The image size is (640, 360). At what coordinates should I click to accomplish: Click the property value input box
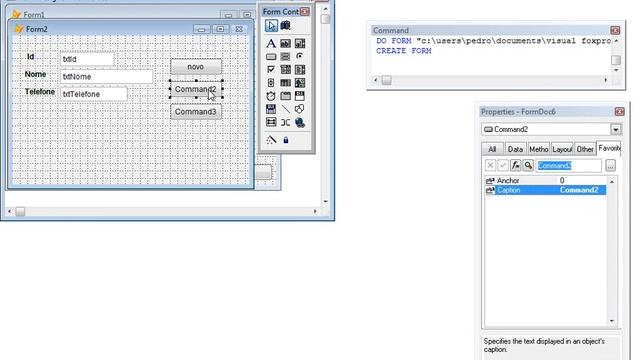point(568,165)
